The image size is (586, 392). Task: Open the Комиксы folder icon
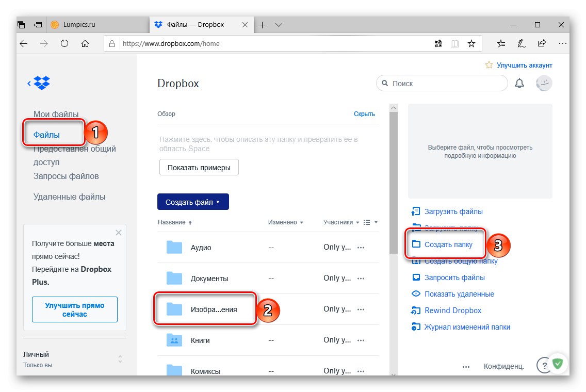click(174, 370)
